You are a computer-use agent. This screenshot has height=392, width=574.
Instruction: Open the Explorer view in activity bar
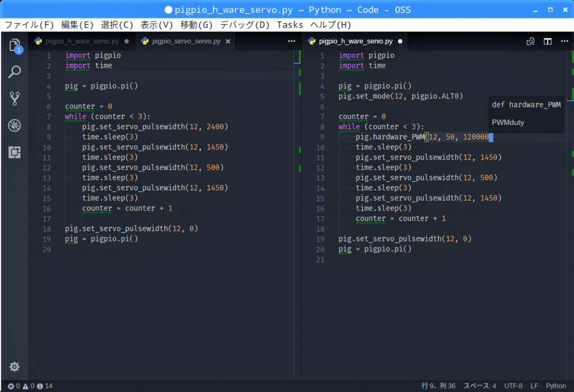coord(15,46)
